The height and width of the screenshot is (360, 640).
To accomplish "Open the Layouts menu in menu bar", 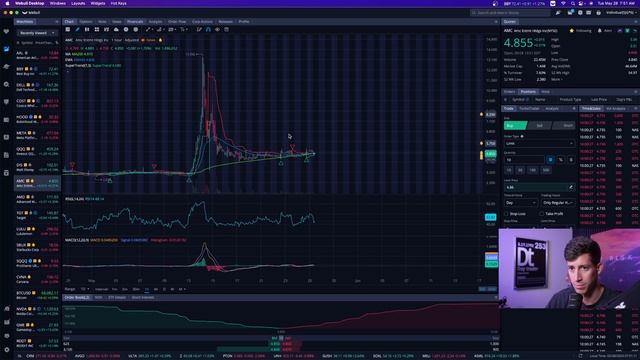I will click(78, 3).
